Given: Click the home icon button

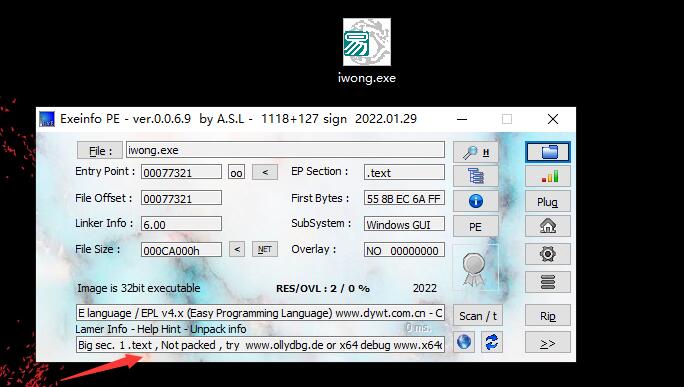Looking at the screenshot, I should [548, 226].
